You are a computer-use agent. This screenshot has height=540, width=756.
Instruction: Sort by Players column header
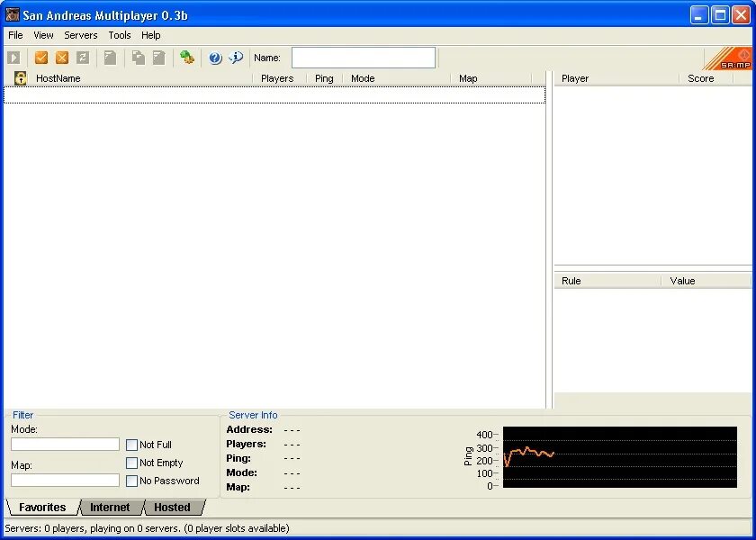click(x=280, y=78)
